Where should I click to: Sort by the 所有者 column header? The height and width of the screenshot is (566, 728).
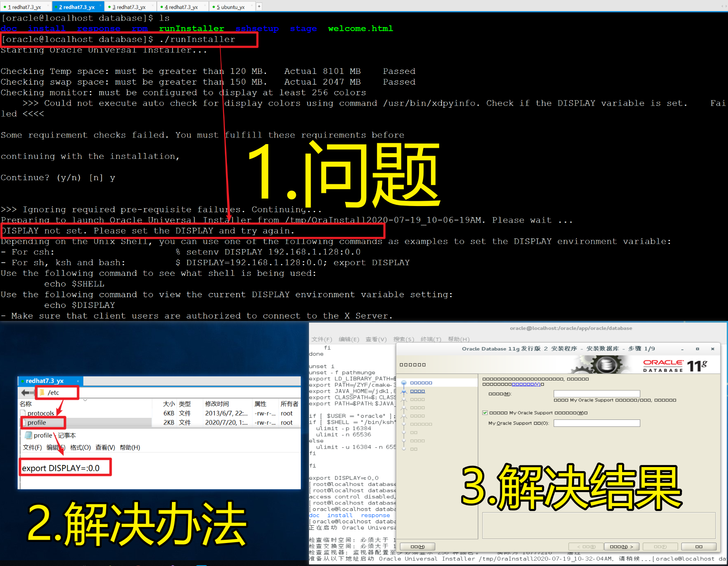[x=289, y=404]
